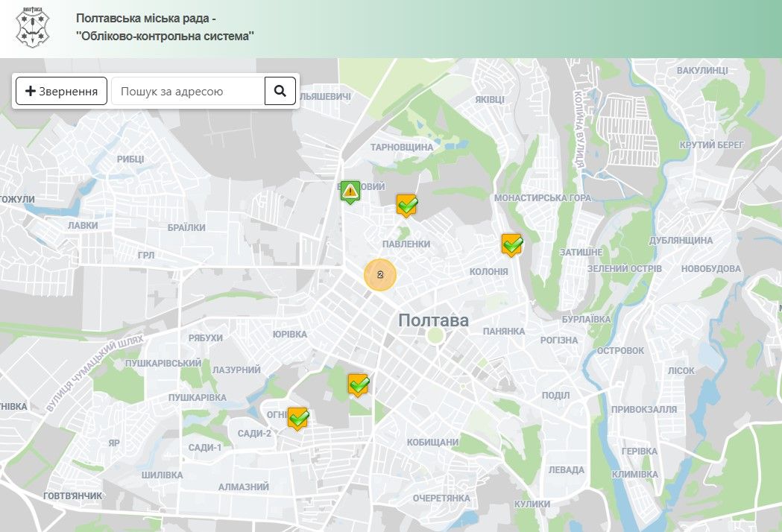Click the magnifier search button
The width and height of the screenshot is (782, 532).
280,91
